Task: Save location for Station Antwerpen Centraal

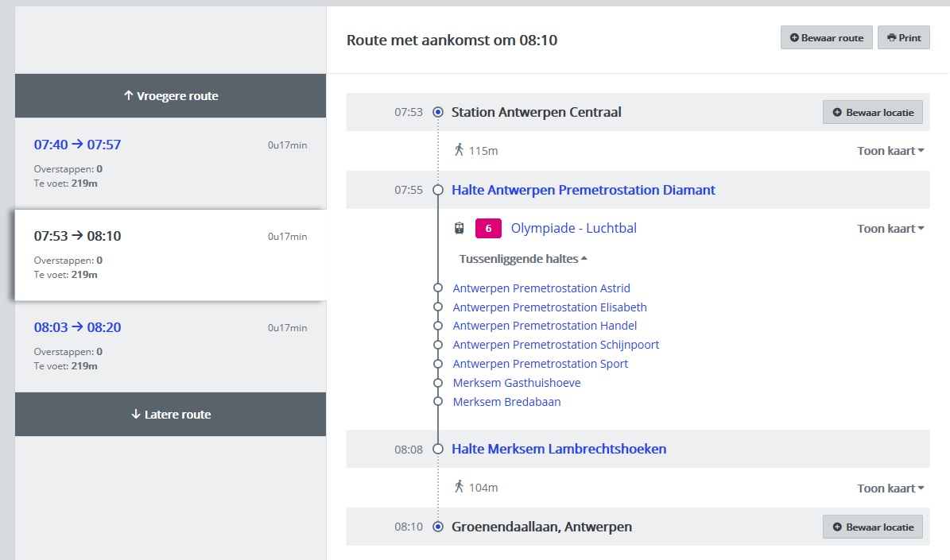Action: [x=872, y=113]
